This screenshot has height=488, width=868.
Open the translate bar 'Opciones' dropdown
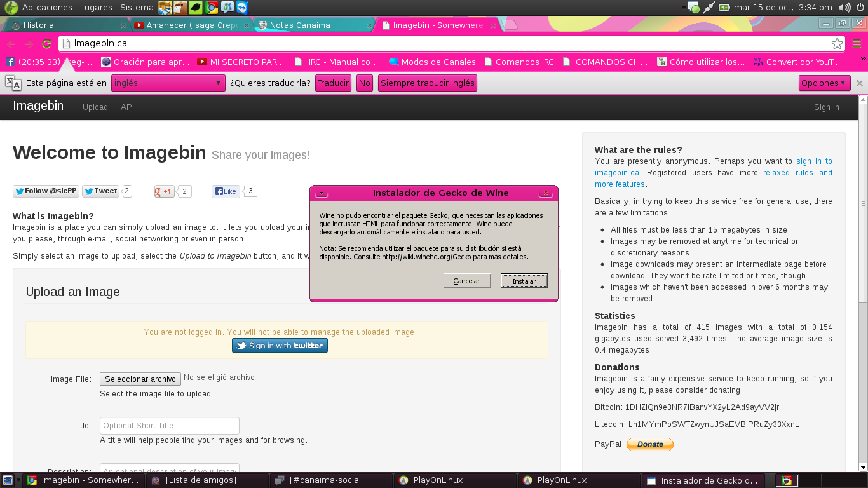point(825,83)
